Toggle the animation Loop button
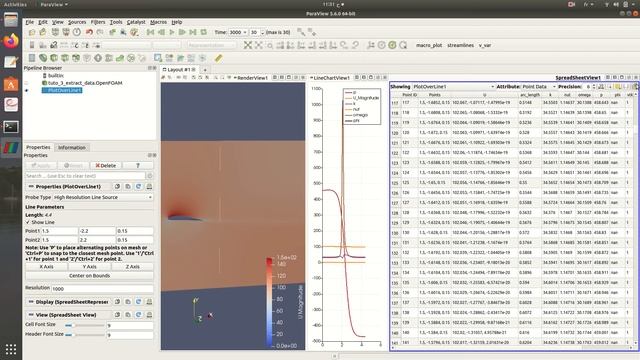The image size is (640, 360). tap(203, 32)
